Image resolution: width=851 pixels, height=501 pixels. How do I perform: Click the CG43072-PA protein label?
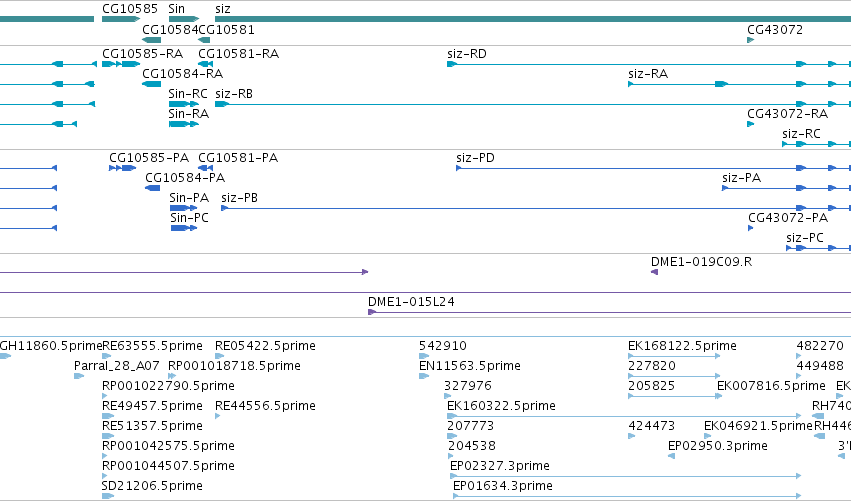coord(788,218)
